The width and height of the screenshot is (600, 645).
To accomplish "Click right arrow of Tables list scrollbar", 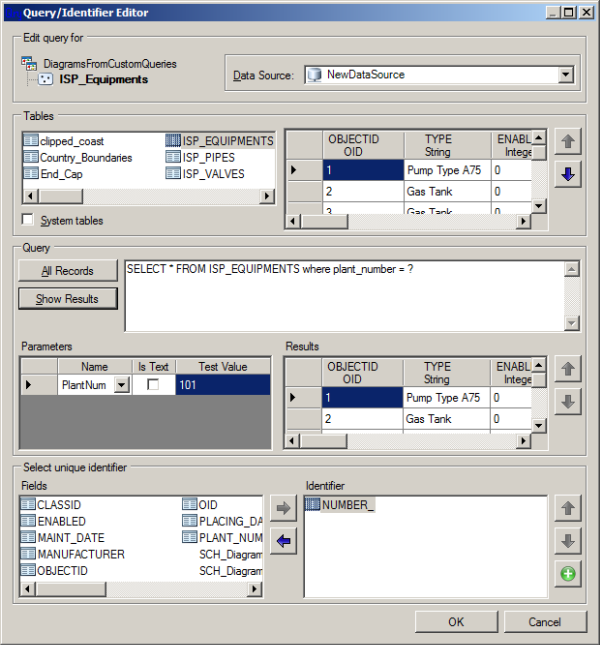I will pyautogui.click(x=267, y=196).
